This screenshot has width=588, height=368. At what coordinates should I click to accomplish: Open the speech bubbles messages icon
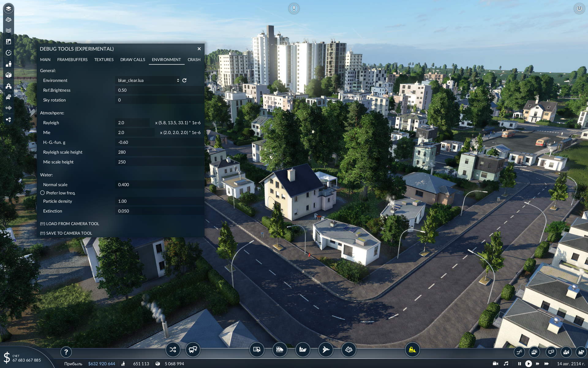551,352
